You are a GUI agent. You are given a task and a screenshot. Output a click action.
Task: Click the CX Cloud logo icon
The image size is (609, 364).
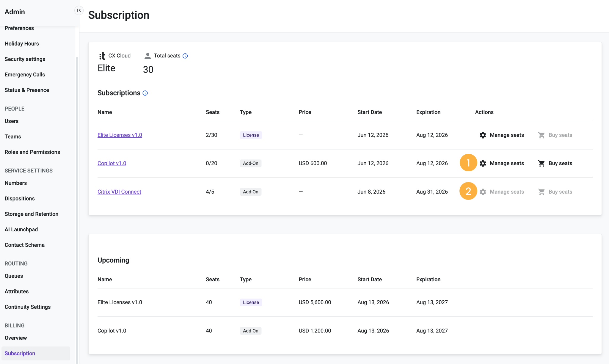pyautogui.click(x=102, y=56)
